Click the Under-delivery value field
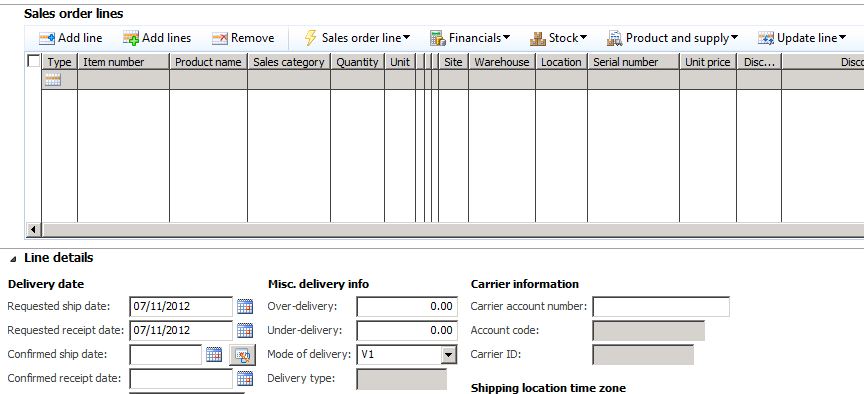This screenshot has width=864, height=394. pyautogui.click(x=407, y=331)
